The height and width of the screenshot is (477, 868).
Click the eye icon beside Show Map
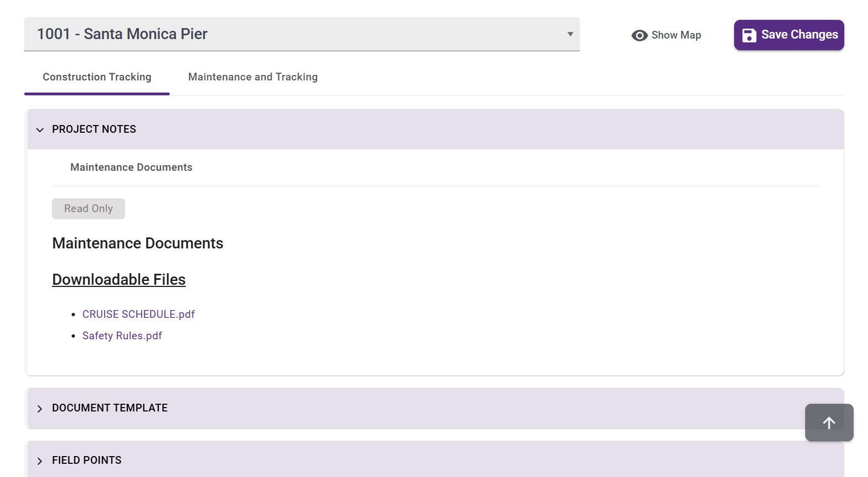coord(639,35)
